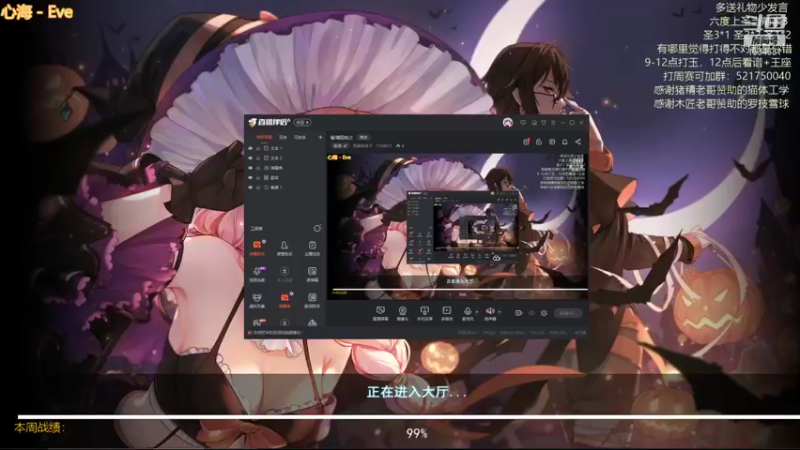Open the chat bubble icon in title bar
This screenshot has height=450, width=800.
pyautogui.click(x=534, y=122)
